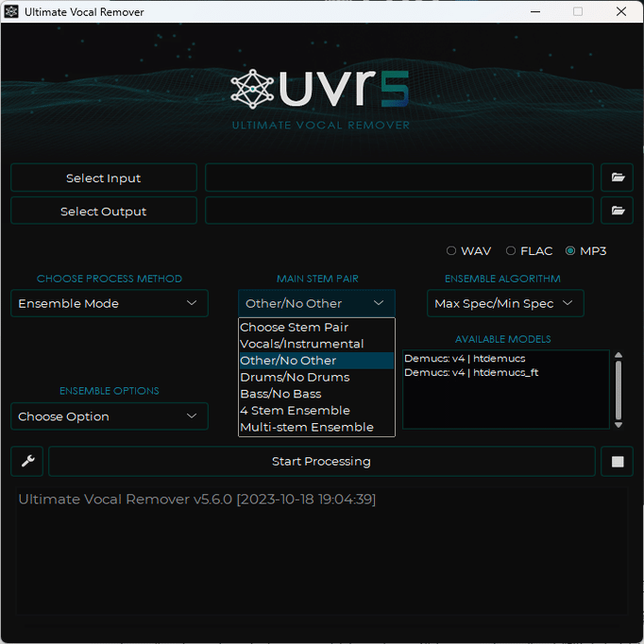Close the Ultimate Vocal Remover window
Image resolution: width=644 pixels, height=644 pixels.
coord(621,11)
